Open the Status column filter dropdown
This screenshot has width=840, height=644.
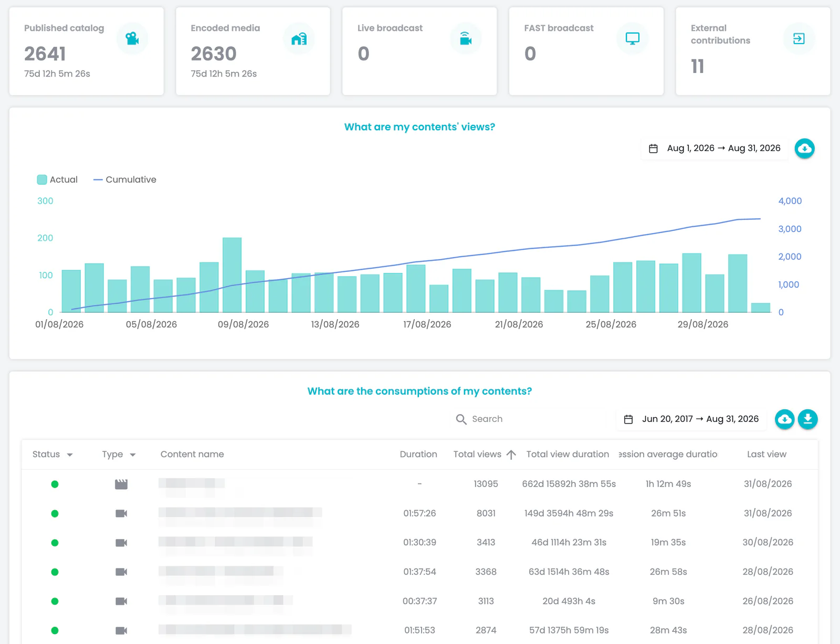point(69,455)
